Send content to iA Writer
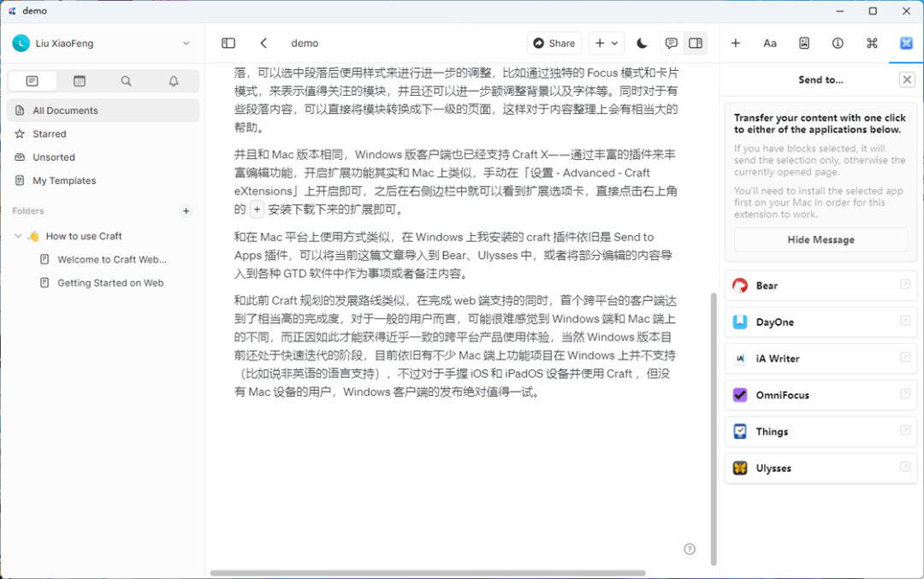Screen dimensions: 924x579 pos(820,358)
